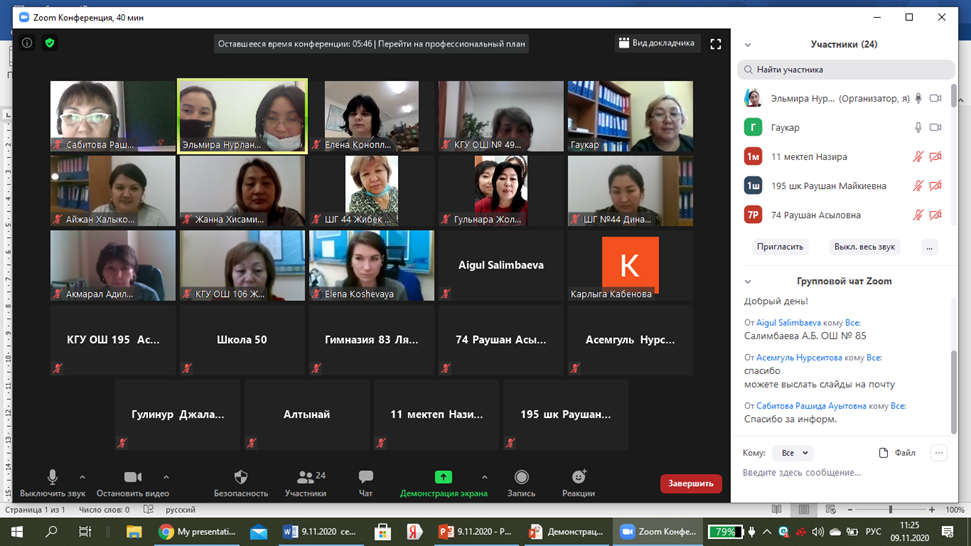Open the volume control in tray
Screen dimensions: 971x546
pos(818,532)
